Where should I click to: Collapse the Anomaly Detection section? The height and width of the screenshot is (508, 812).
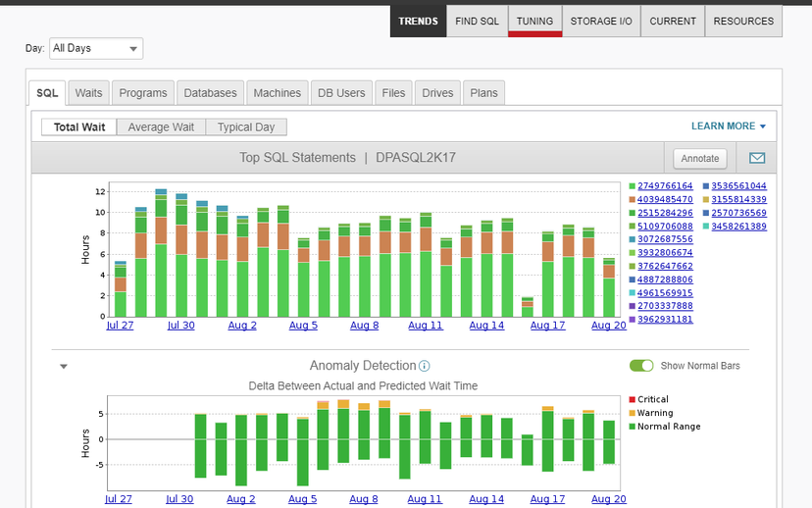[x=64, y=367]
